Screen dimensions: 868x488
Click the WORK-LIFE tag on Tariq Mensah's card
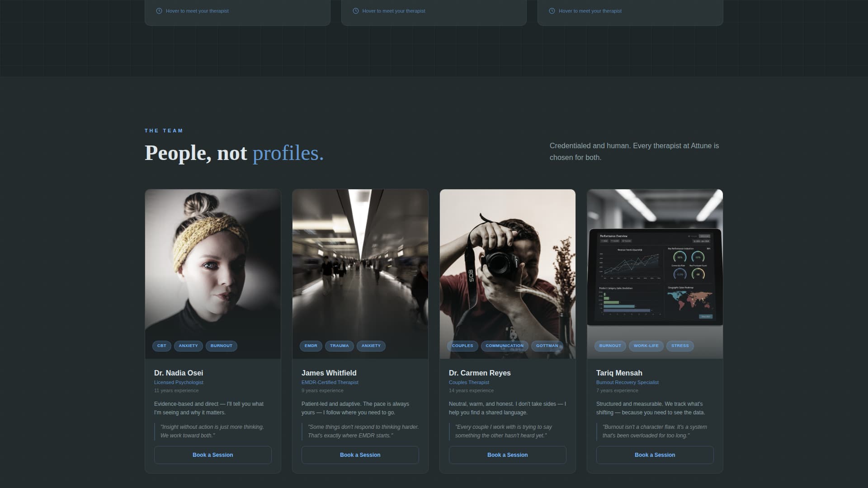(x=646, y=346)
